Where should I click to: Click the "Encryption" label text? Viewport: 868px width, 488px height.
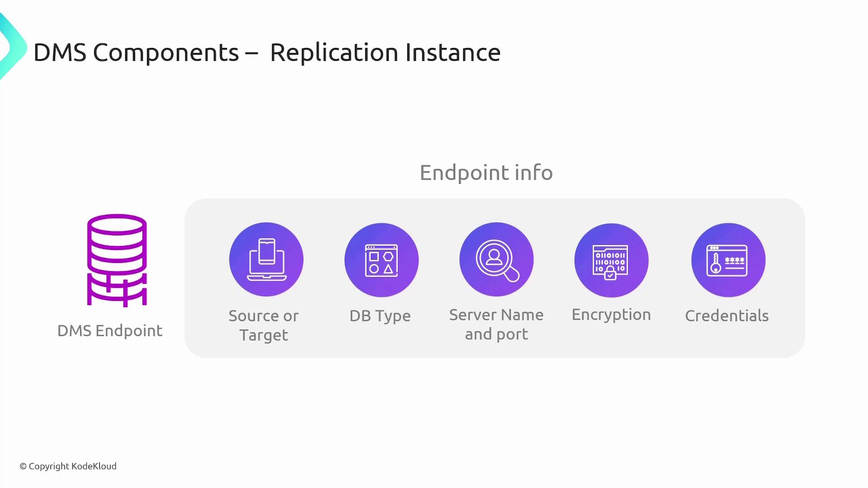click(611, 315)
